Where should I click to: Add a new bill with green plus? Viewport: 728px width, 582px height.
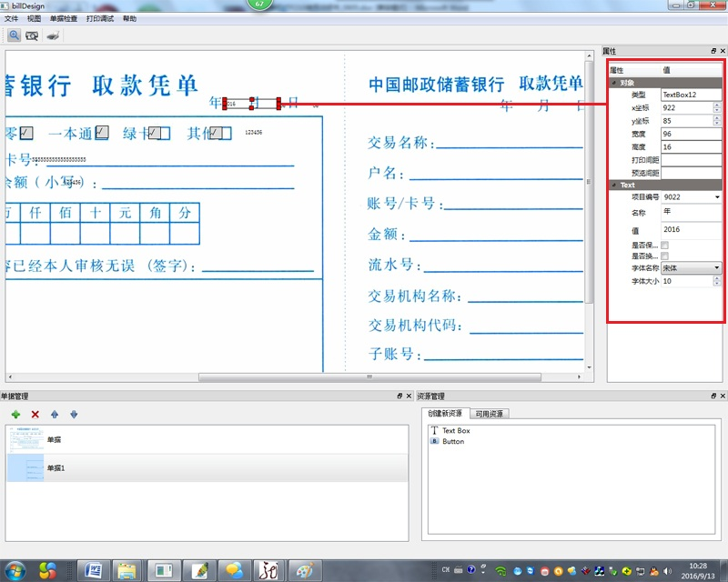15,415
